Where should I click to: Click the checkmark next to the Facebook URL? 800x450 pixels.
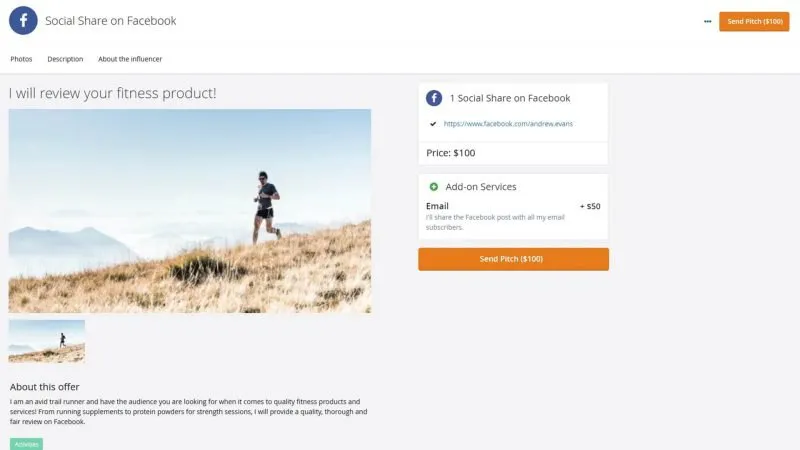pyautogui.click(x=433, y=123)
